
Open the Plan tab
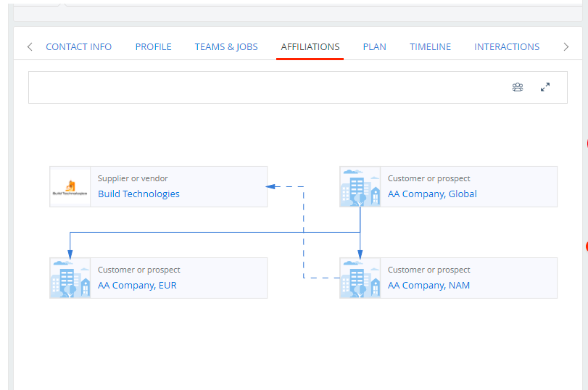click(374, 47)
